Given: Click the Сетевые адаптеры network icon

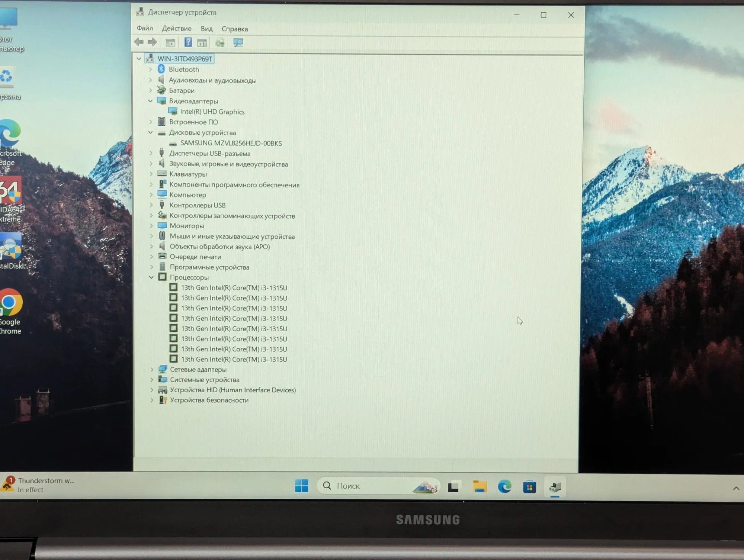Looking at the screenshot, I should [x=163, y=369].
